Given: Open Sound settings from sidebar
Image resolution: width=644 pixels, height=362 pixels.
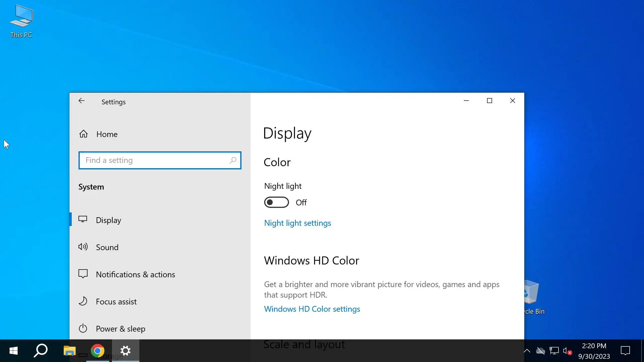Looking at the screenshot, I should 107,247.
